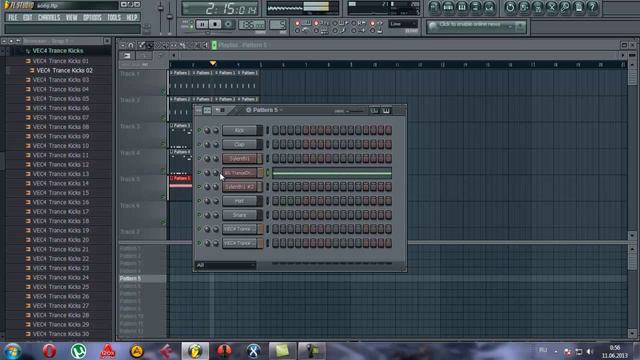
Task: Open the All channel filter dropdown
Action: click(x=225, y=265)
